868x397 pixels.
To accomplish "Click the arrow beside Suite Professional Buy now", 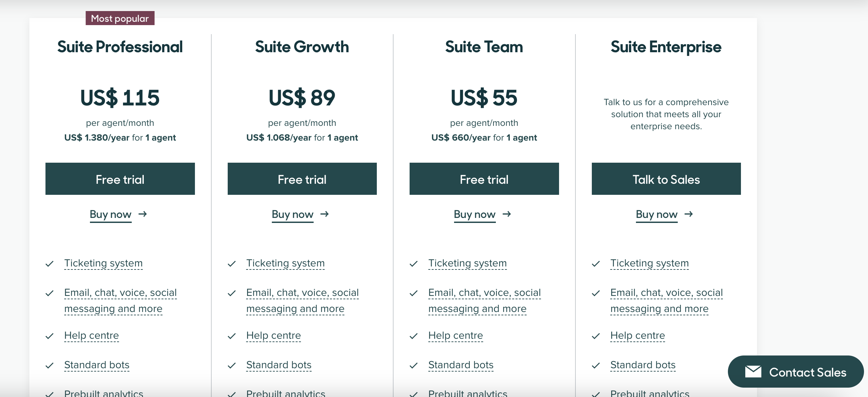I will click(x=143, y=214).
